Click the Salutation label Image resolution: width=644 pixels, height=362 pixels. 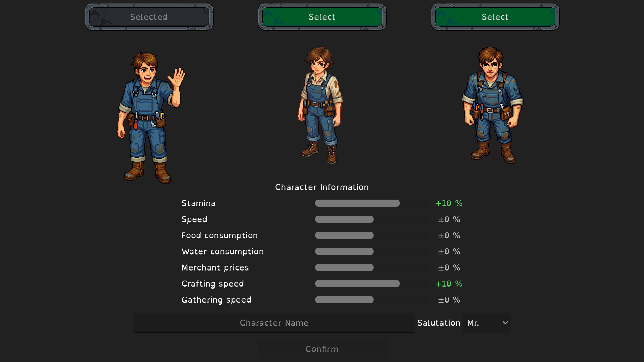(439, 323)
